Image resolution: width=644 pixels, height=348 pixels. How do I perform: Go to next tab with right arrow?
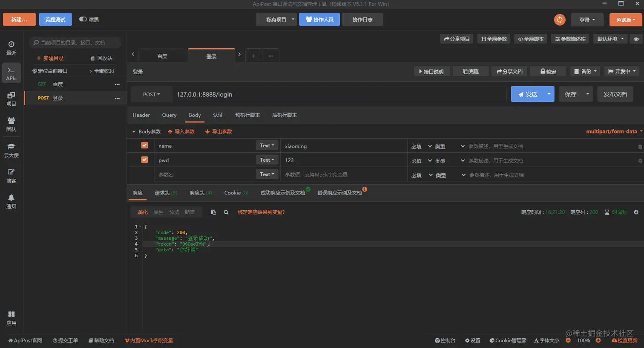239,54
